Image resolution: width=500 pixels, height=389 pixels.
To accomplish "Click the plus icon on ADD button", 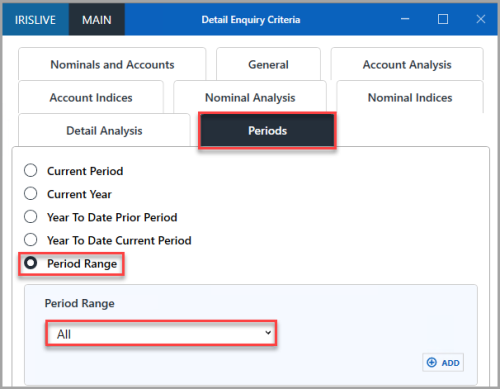I will click(x=431, y=362).
